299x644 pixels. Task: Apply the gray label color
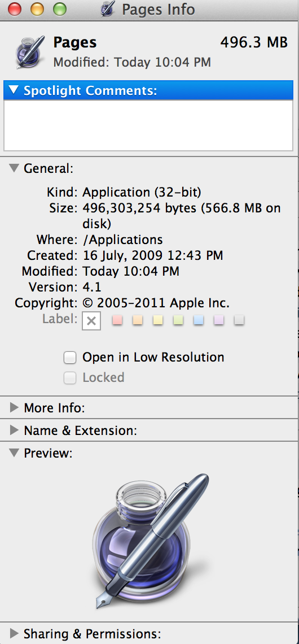[x=239, y=320]
